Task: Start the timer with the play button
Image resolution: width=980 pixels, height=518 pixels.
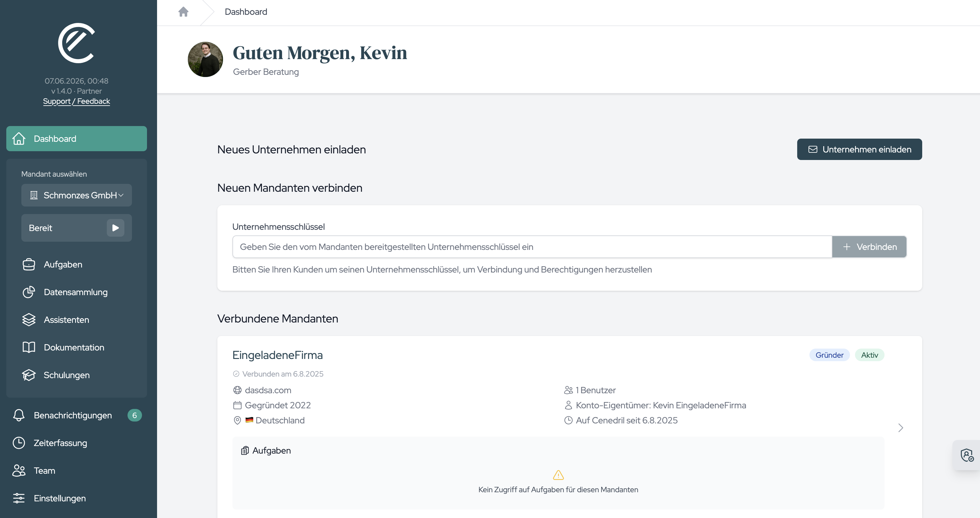Action: (116, 228)
